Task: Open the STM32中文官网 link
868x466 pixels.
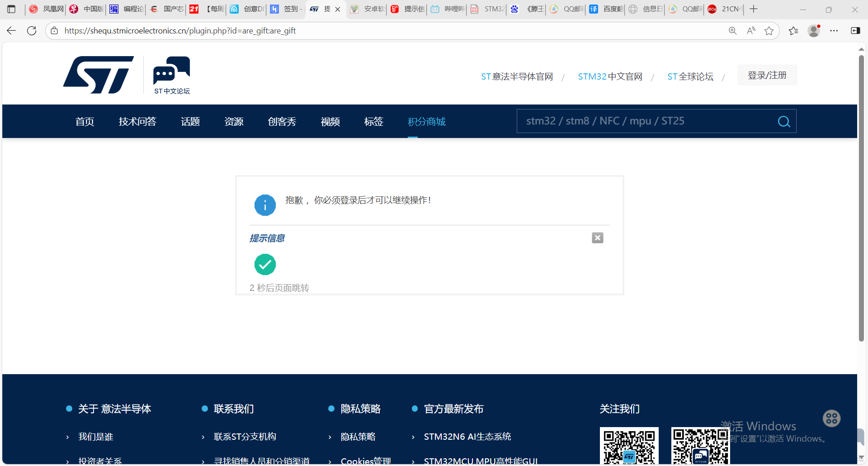Action: tap(610, 77)
